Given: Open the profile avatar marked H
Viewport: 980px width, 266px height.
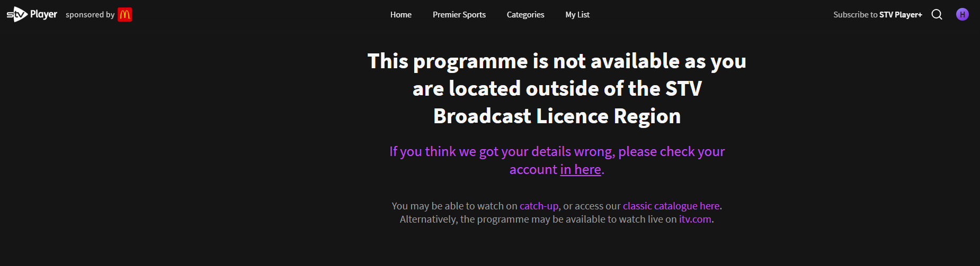Looking at the screenshot, I should click(x=963, y=14).
